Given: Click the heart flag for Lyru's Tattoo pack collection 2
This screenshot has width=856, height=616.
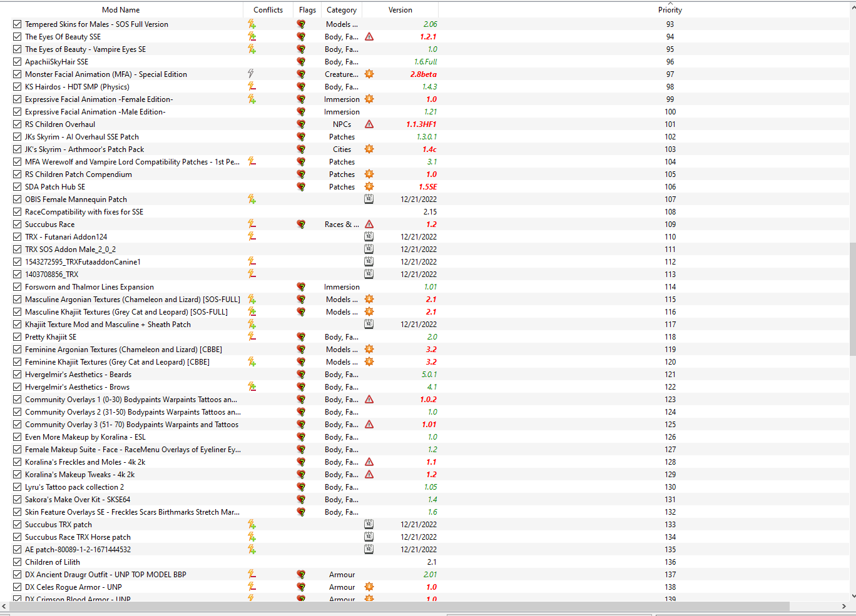Looking at the screenshot, I should [301, 487].
